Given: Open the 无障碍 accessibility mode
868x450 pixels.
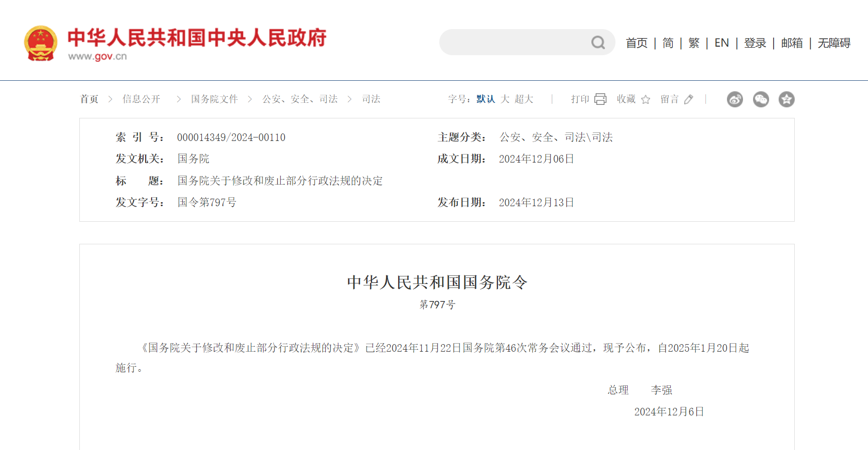Looking at the screenshot, I should coord(834,43).
